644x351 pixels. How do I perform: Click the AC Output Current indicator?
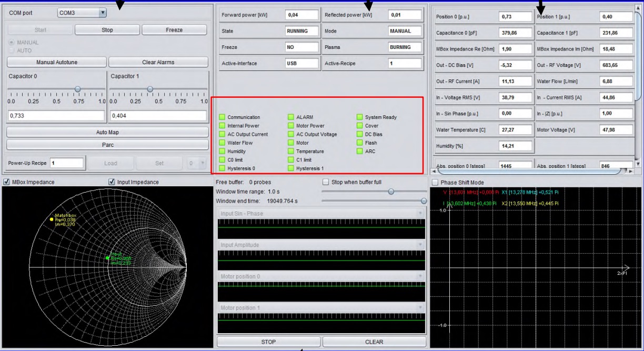(222, 134)
